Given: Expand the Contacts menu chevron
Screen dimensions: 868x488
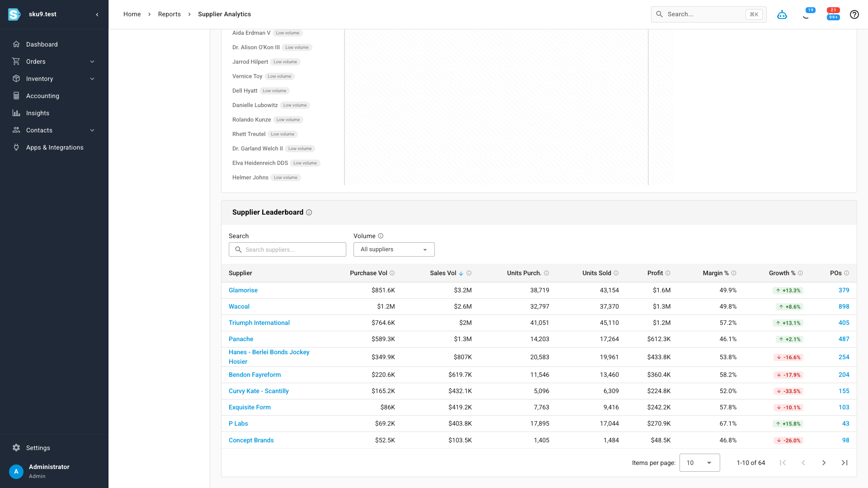Looking at the screenshot, I should point(92,130).
